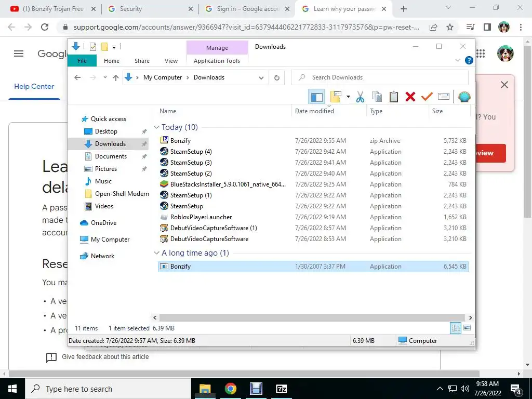Open the File ribbon tab
The height and width of the screenshot is (399, 532).
pyautogui.click(x=82, y=61)
